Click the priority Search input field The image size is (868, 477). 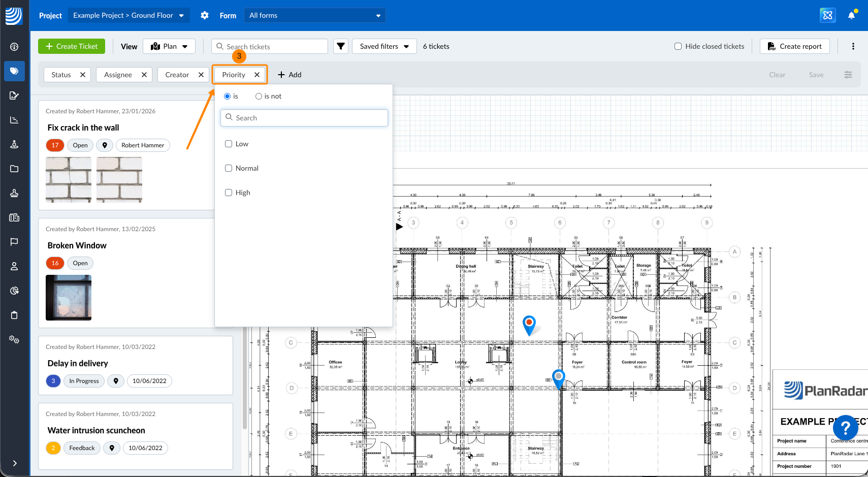[304, 118]
